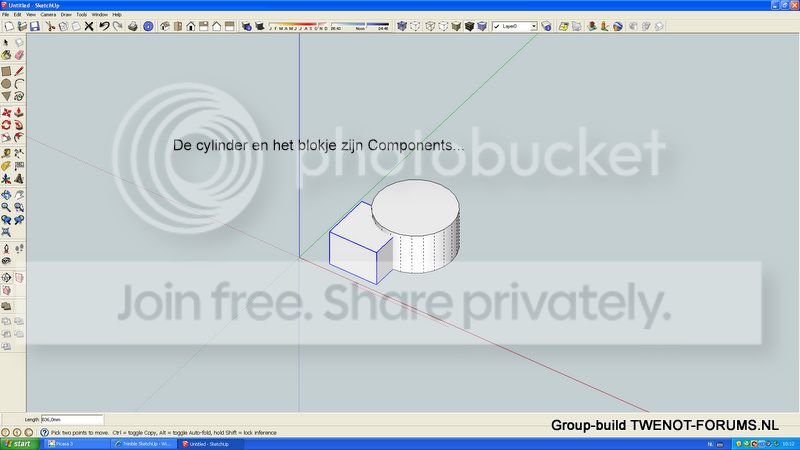800x450 pixels.
Task: Click the Shaded with Textures cube icon
Action: point(469,26)
